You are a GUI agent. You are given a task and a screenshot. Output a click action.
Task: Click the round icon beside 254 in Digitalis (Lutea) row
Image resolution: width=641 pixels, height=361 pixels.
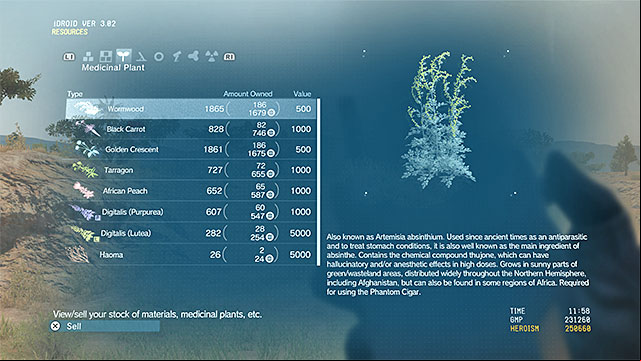(269, 237)
